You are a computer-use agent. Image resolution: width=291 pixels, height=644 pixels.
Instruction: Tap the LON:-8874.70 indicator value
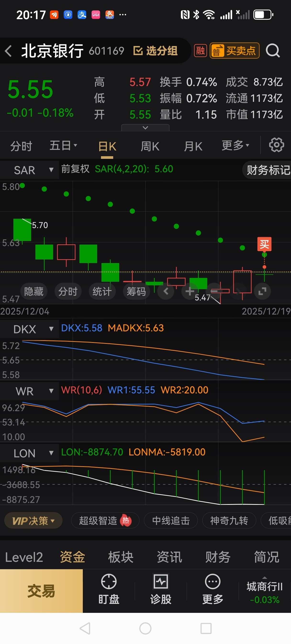click(x=92, y=452)
